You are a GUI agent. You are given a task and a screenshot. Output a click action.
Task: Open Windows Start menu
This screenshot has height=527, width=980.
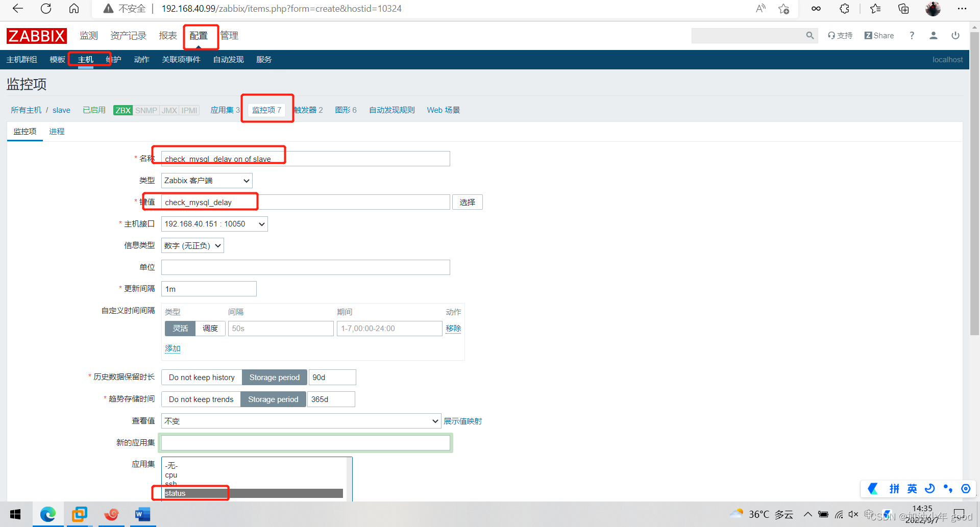point(15,514)
